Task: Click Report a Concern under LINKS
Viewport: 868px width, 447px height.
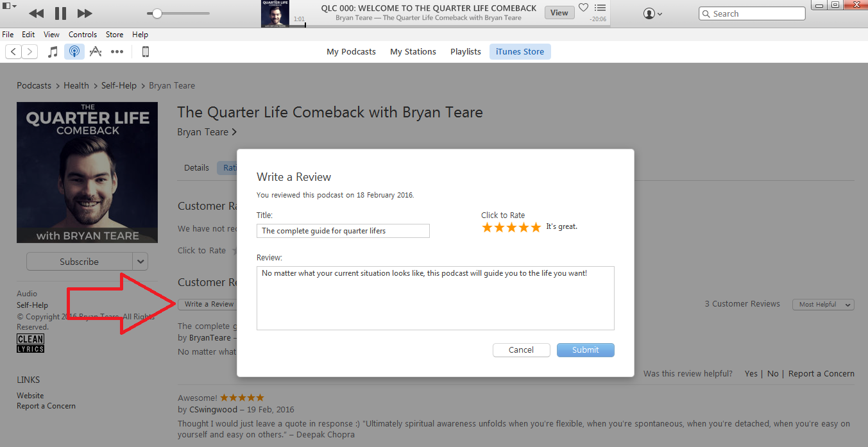Action: pyautogui.click(x=46, y=406)
